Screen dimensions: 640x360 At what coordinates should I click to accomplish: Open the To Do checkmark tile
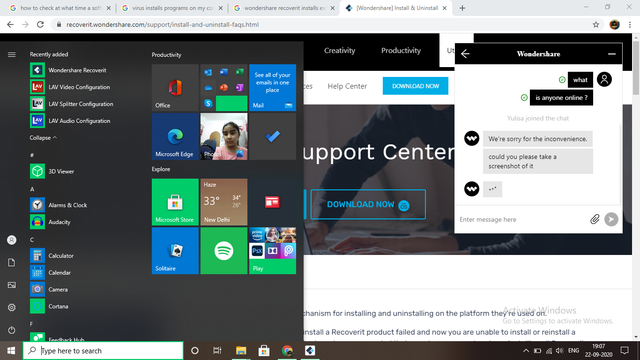click(273, 136)
